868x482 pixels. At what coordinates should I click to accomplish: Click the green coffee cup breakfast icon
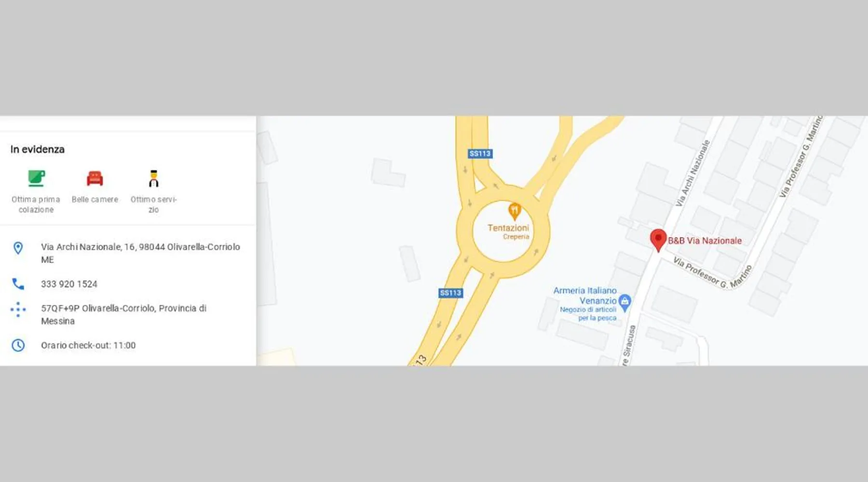coord(36,178)
